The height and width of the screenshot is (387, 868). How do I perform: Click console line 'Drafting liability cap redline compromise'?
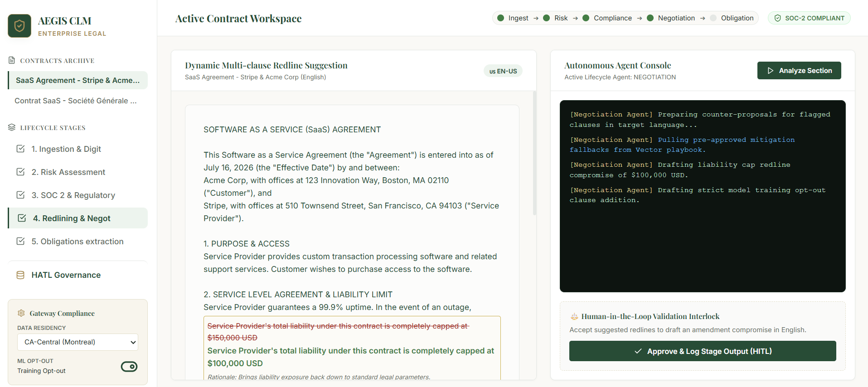[680, 170]
